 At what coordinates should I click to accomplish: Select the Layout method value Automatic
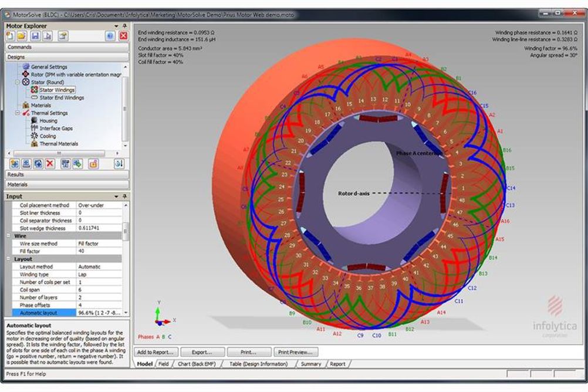click(x=99, y=266)
